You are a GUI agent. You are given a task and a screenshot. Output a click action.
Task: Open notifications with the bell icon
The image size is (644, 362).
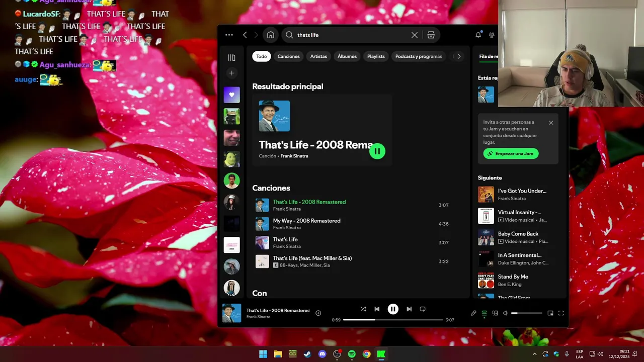pos(478,35)
